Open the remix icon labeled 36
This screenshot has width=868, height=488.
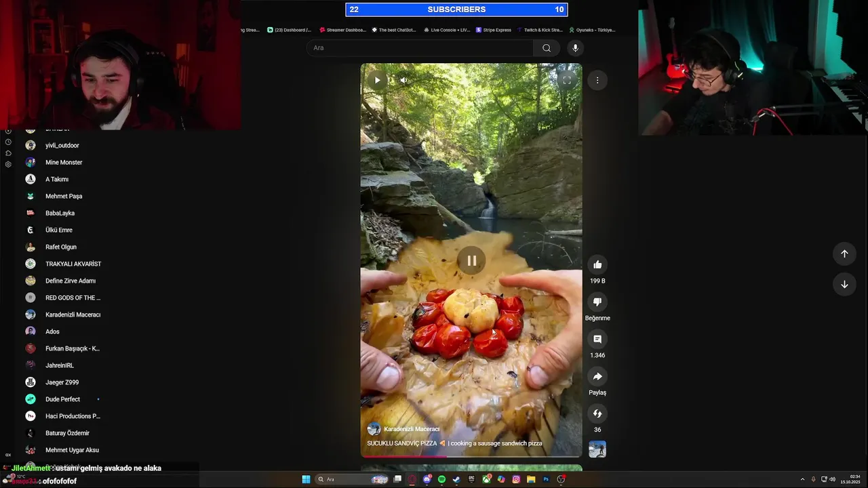tap(597, 414)
